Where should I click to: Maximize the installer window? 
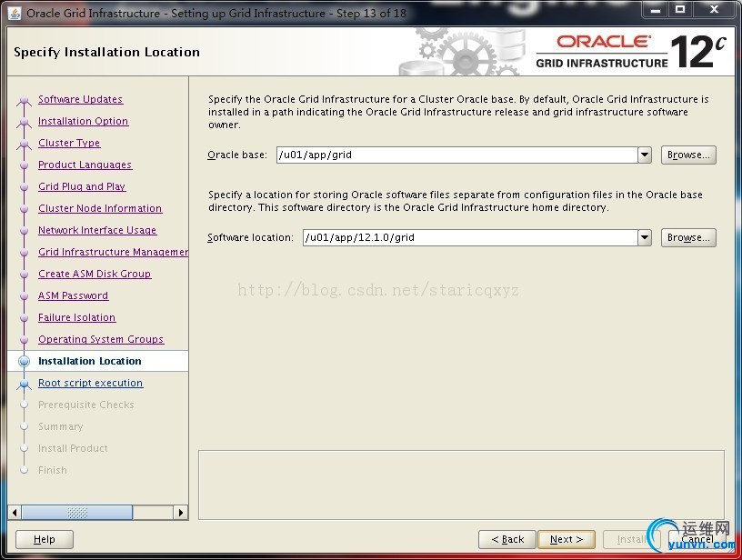680,9
